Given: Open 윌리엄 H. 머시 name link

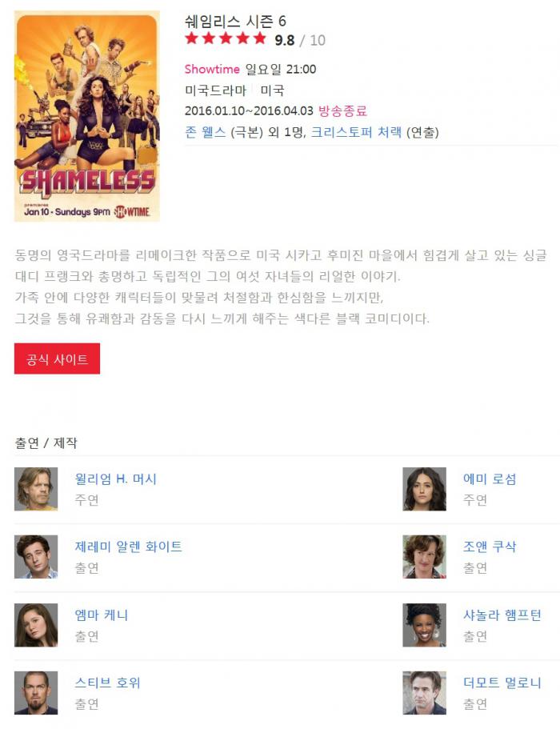Looking at the screenshot, I should coord(116,479).
